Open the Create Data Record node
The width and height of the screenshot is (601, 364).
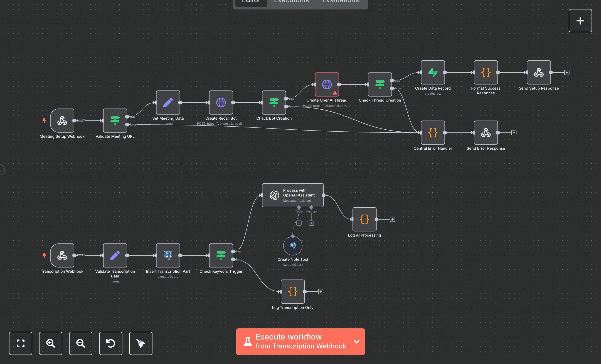(433, 72)
